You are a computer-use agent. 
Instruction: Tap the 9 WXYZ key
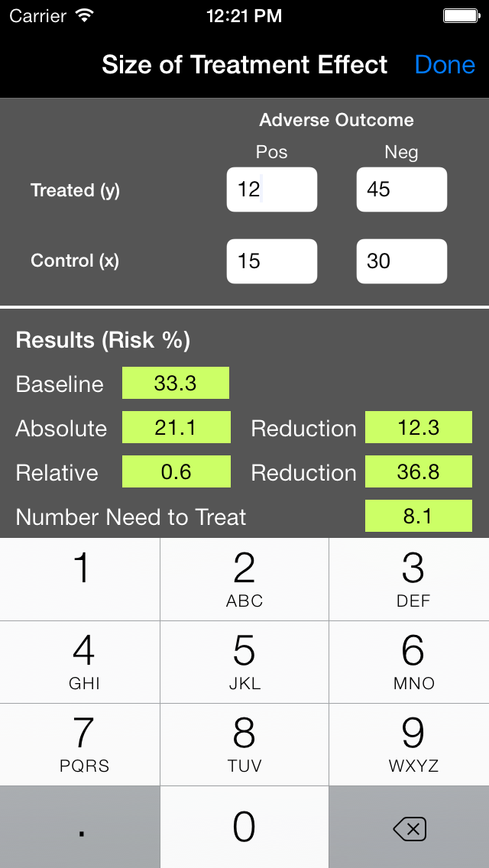[x=410, y=744]
